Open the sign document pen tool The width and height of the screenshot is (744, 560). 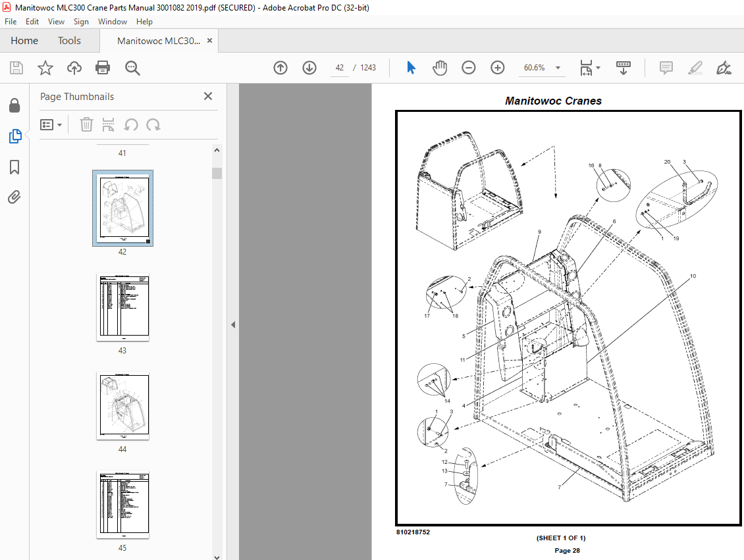tap(724, 68)
